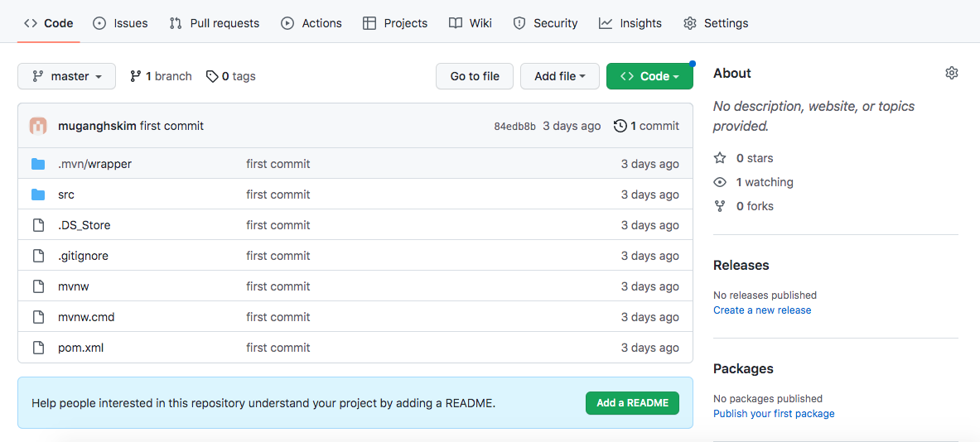
Task: Open the .mvn/wrapper folder
Action: pos(95,164)
